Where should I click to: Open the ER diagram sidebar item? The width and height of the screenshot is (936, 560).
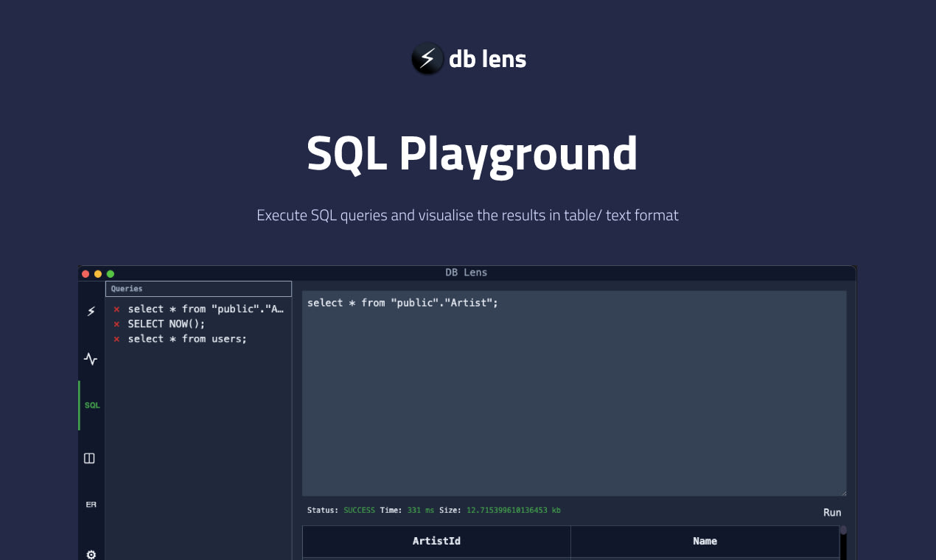(x=91, y=505)
